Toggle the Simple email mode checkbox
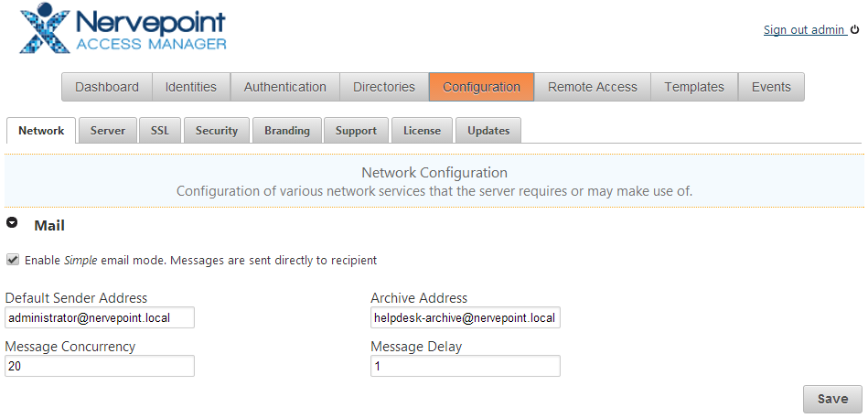Screen dimensions: 868x418 (x=12, y=260)
